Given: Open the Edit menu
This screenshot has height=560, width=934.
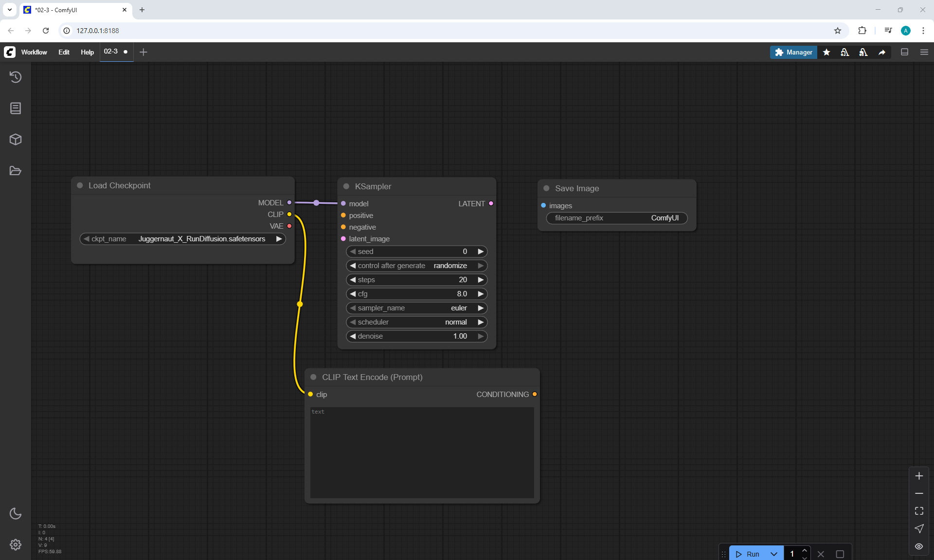Looking at the screenshot, I should coord(64,52).
